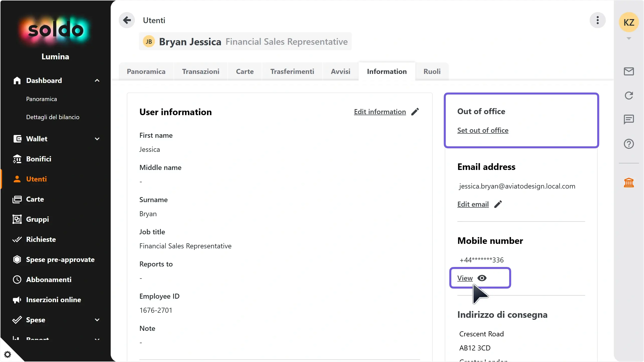Screen dimensions: 644x362
Task: Click the Utenti person icon
Action: (x=17, y=179)
